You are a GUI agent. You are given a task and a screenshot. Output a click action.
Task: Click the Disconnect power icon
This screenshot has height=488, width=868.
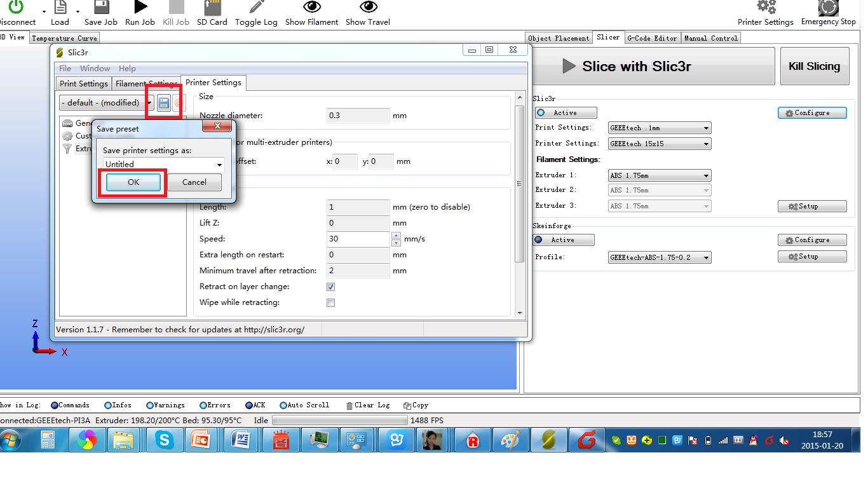pyautogui.click(x=16, y=7)
